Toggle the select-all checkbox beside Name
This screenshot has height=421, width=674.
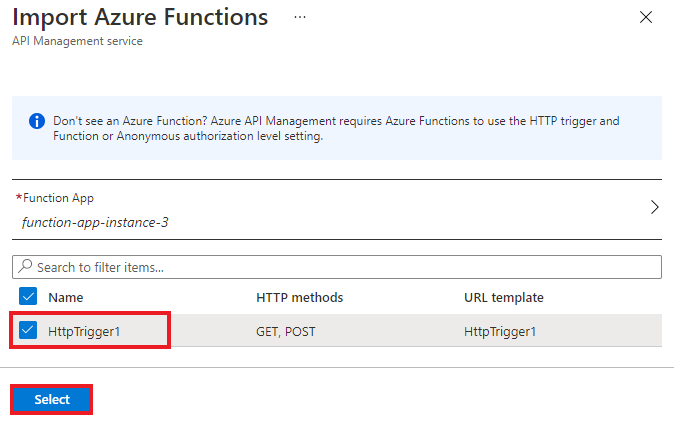(x=28, y=296)
